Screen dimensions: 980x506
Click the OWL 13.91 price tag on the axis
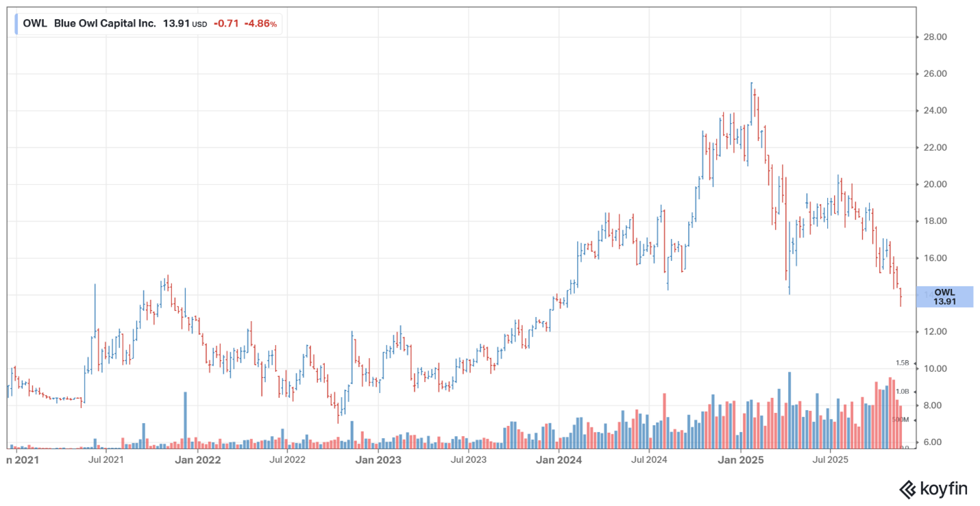pos(944,296)
